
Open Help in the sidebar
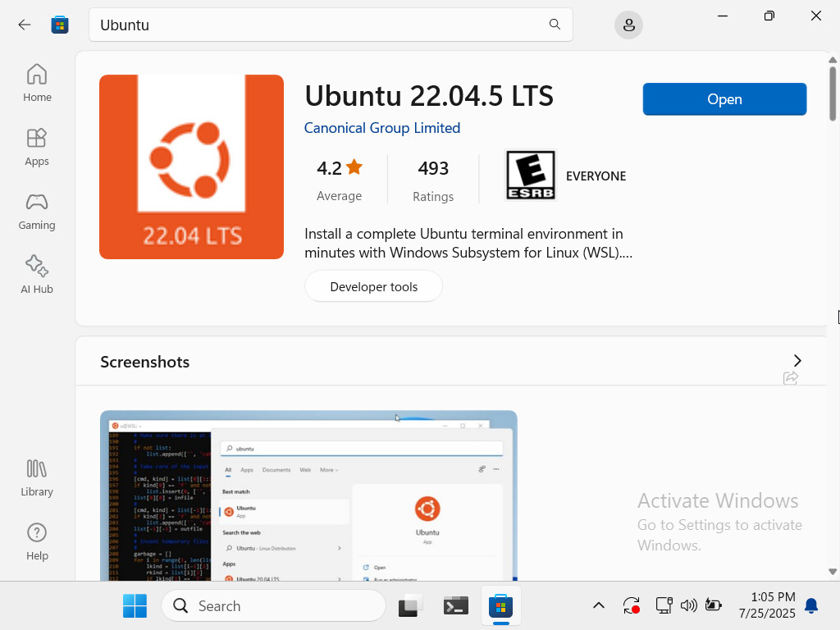click(37, 541)
